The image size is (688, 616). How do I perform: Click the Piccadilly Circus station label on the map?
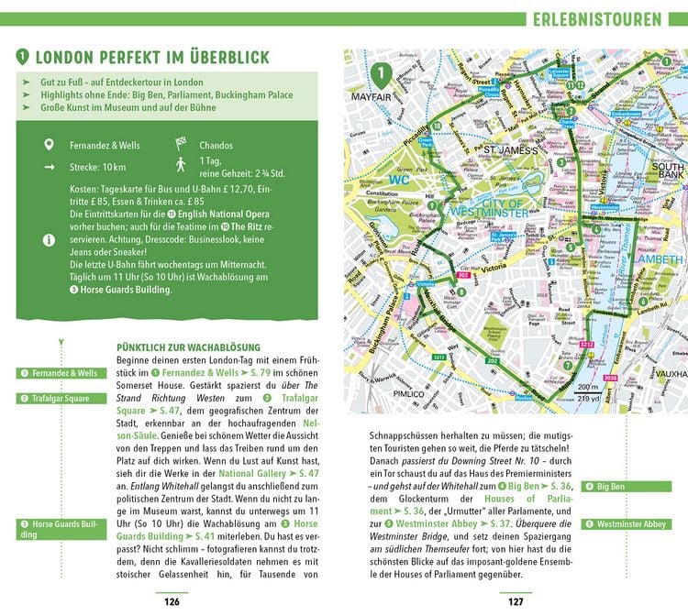[488, 92]
